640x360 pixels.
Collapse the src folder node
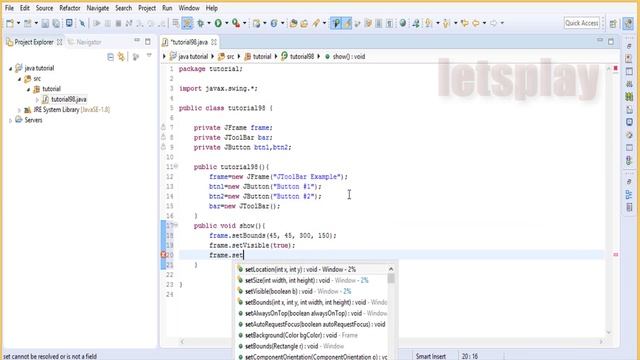click(x=20, y=79)
